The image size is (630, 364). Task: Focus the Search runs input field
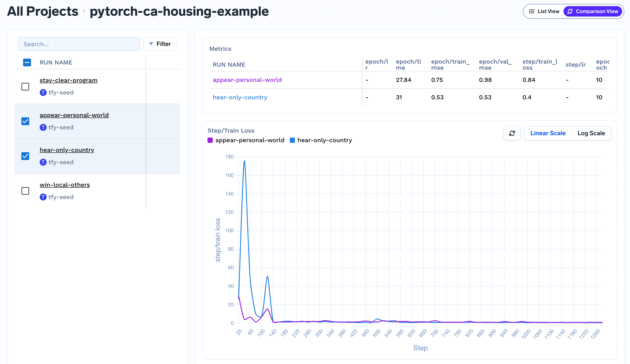pyautogui.click(x=79, y=44)
